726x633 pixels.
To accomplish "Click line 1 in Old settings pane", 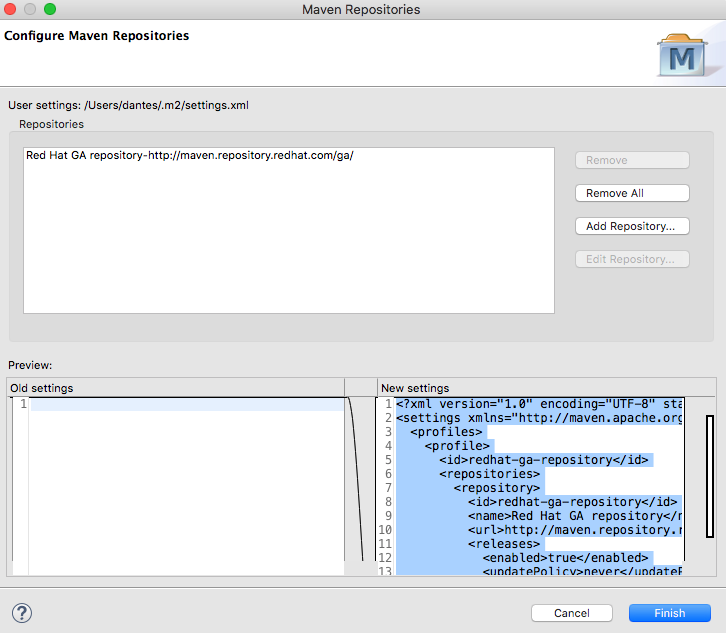I will (x=187, y=404).
